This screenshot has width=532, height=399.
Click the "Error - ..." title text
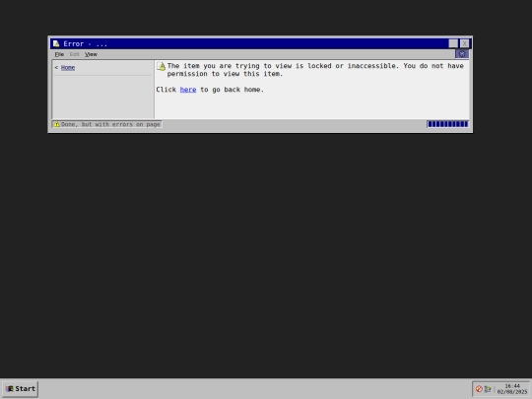click(85, 43)
